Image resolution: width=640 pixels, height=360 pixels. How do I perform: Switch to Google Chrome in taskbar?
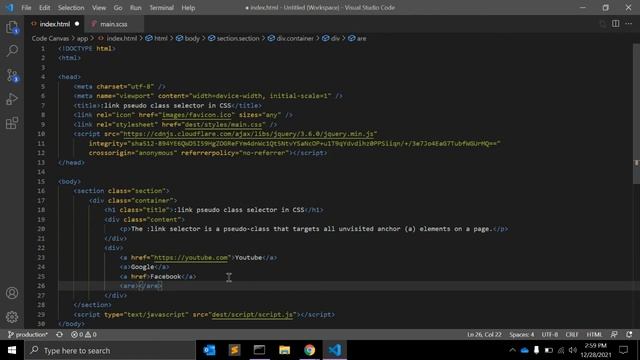pyautogui.click(x=309, y=350)
